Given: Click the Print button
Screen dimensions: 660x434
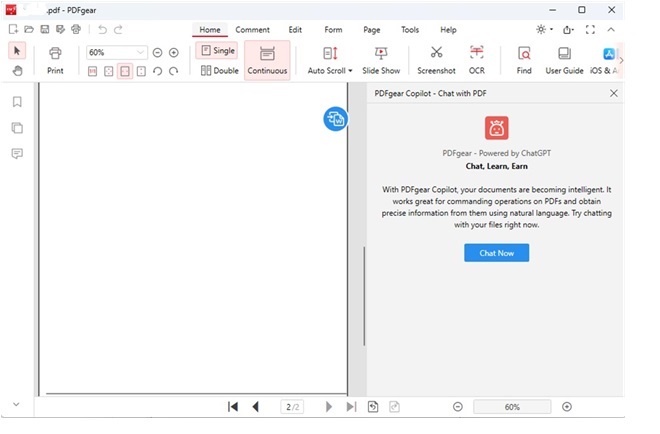Looking at the screenshot, I should (x=55, y=61).
